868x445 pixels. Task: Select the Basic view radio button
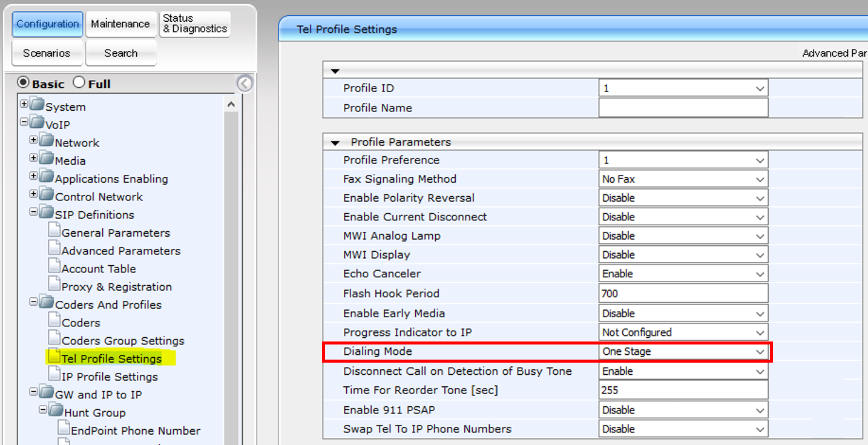[23, 82]
